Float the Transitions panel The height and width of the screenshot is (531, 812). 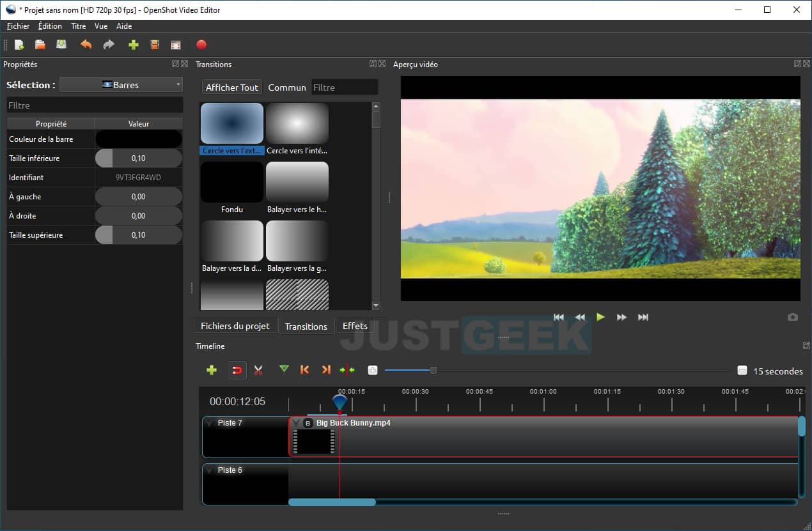(373, 64)
